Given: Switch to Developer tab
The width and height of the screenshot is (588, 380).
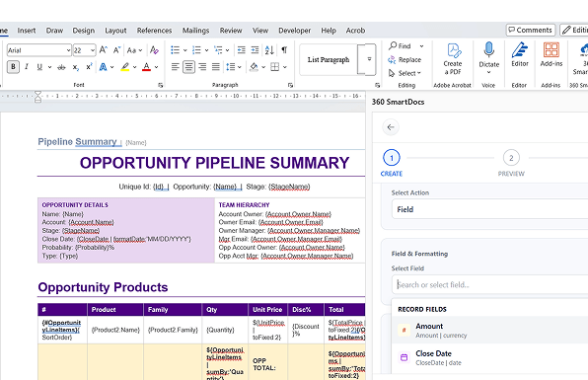Looking at the screenshot, I should (294, 31).
